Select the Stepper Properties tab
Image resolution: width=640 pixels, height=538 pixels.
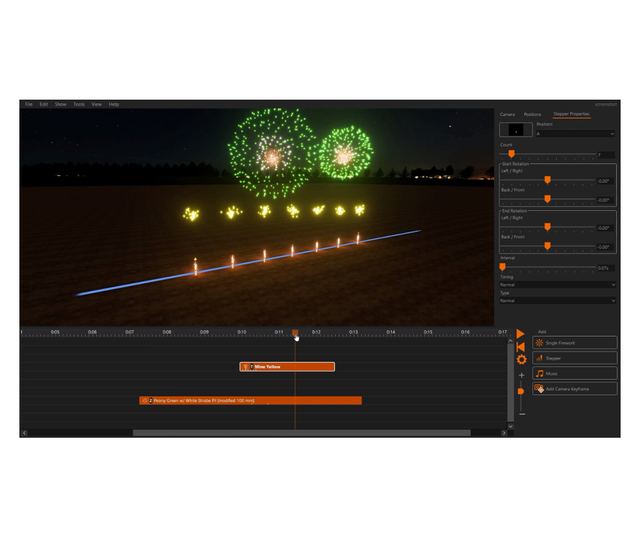coord(571,114)
